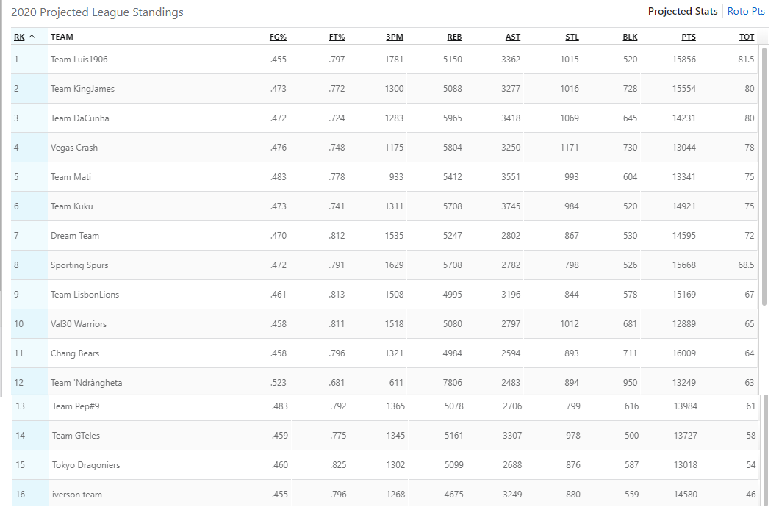Open the Vegas Crash team link
This screenshot has width=779, height=532.
(74, 148)
